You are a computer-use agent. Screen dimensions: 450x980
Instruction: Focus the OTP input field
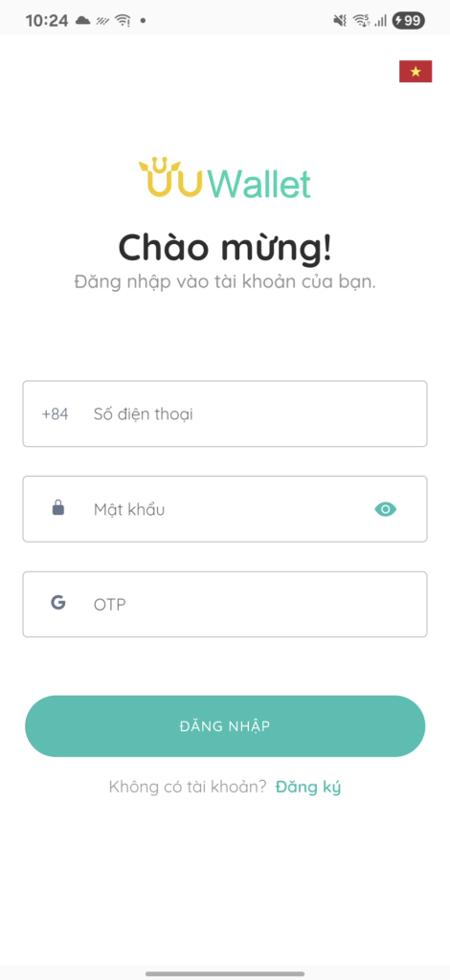[225, 605]
